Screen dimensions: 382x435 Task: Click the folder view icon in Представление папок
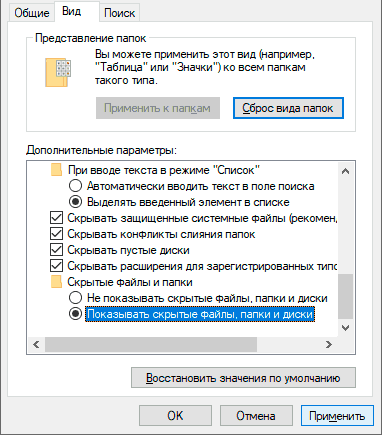pos(58,72)
